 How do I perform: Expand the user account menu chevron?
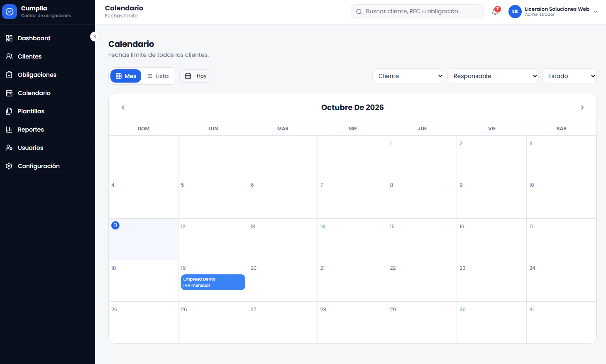pos(596,12)
